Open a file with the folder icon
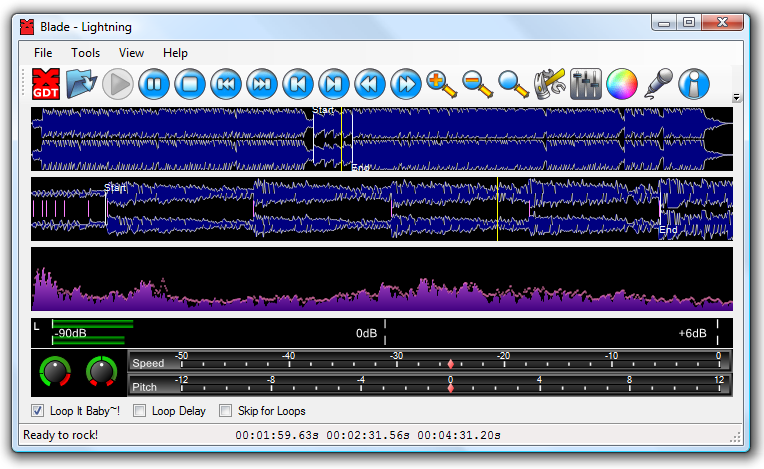The image size is (764, 469). pyautogui.click(x=81, y=84)
